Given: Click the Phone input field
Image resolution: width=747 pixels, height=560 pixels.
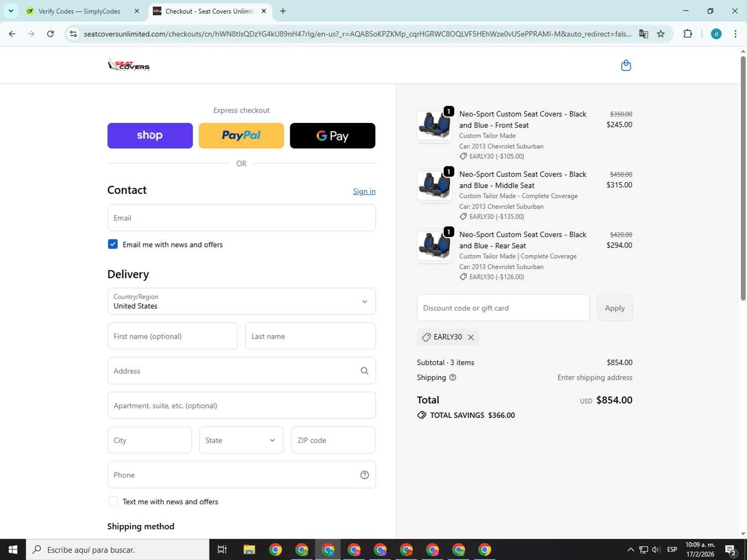Looking at the screenshot, I should tap(242, 475).
